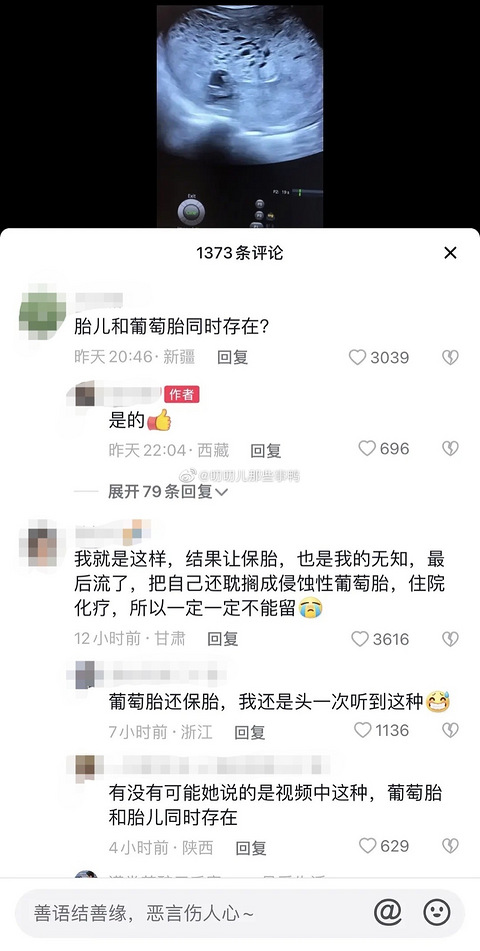
Task: Close the 1373条评论 comments panel
Action: pos(450,253)
